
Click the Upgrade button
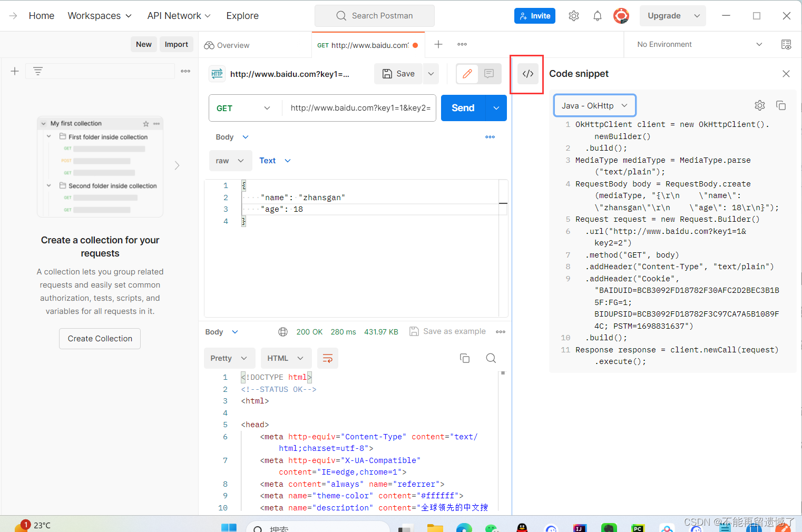(x=664, y=16)
